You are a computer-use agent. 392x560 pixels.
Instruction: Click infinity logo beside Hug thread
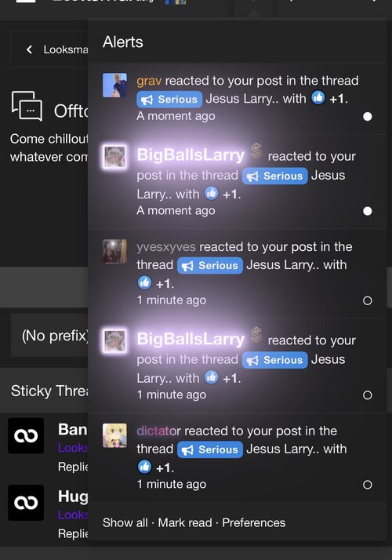click(x=26, y=503)
